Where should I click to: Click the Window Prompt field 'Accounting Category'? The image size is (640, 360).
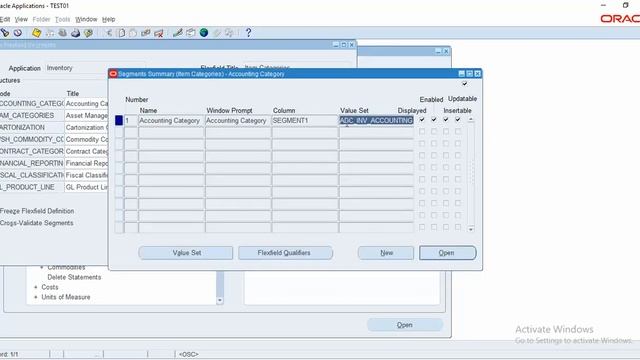[x=238, y=120]
